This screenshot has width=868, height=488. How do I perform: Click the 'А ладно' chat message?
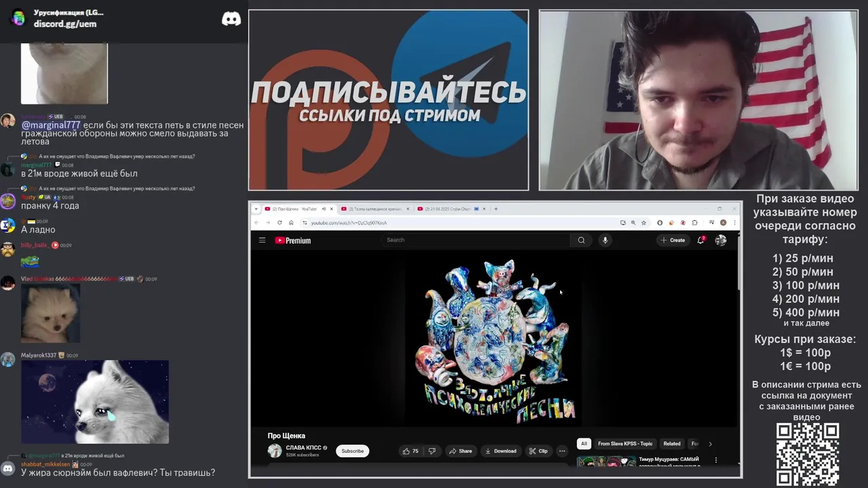(38, 230)
